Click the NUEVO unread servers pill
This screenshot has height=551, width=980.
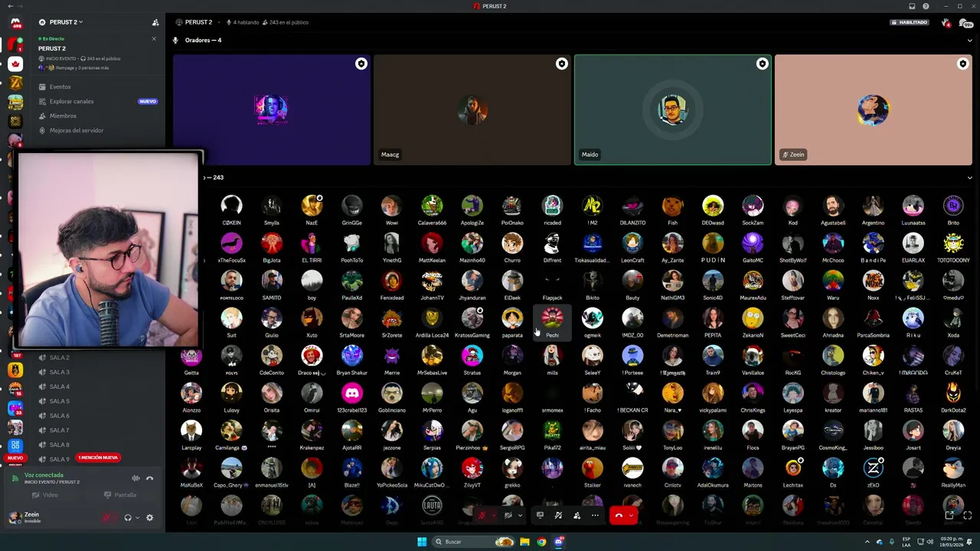click(15, 458)
